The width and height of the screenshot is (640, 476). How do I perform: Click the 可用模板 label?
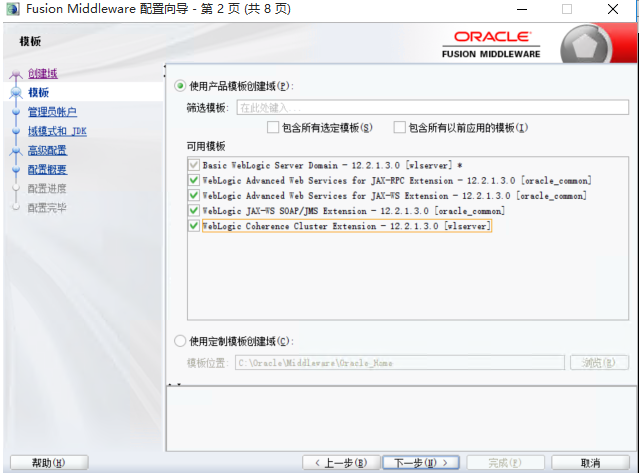206,146
